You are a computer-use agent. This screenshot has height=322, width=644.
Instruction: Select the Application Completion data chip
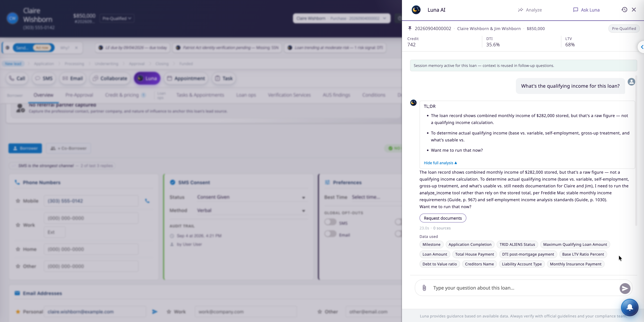(470, 245)
